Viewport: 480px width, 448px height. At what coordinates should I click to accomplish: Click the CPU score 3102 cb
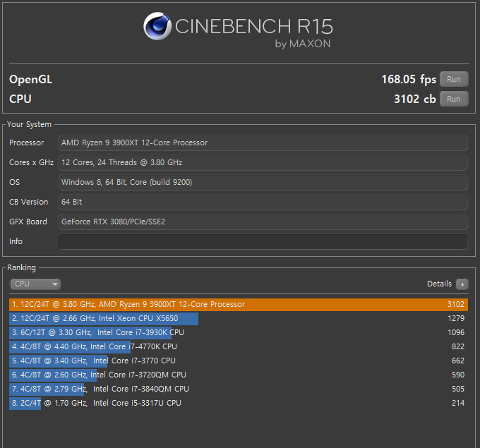415,99
